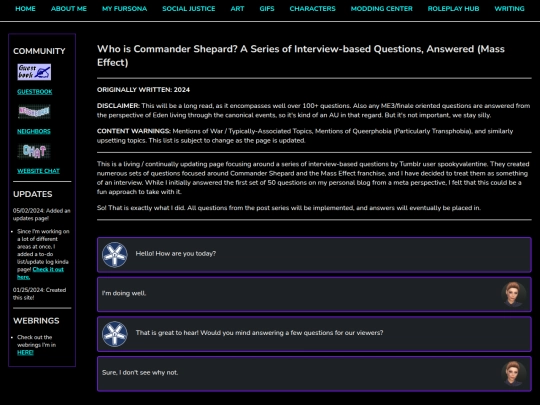Navigate to SOCIAL JUSTICE section
The width and height of the screenshot is (540, 405).
189,9
